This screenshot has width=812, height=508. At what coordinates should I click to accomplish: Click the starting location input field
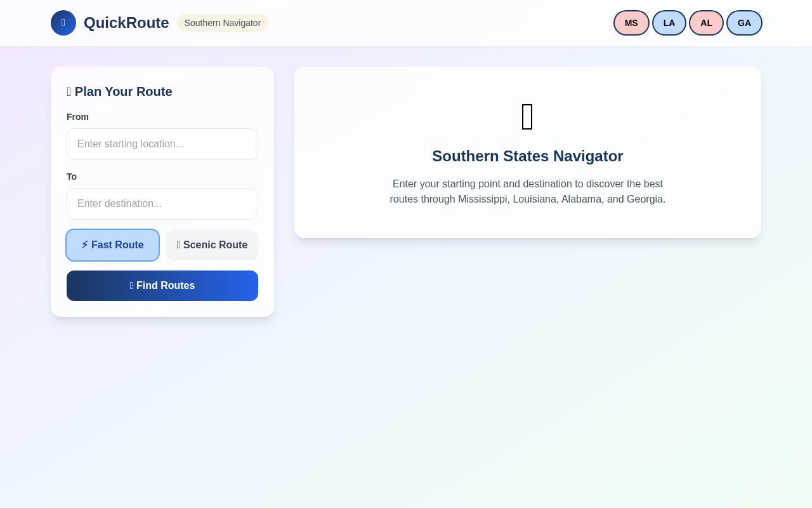click(x=162, y=144)
